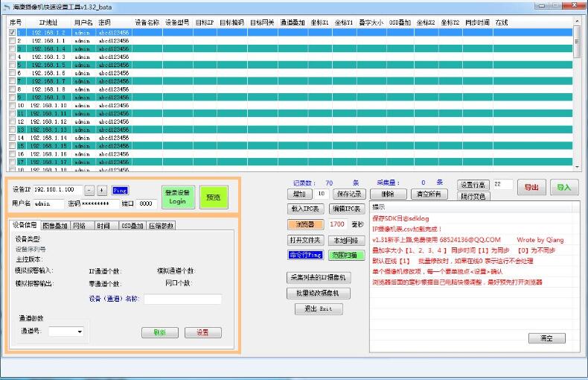Click the 退出 Exit button
This screenshot has width=588, height=380.
[319, 309]
